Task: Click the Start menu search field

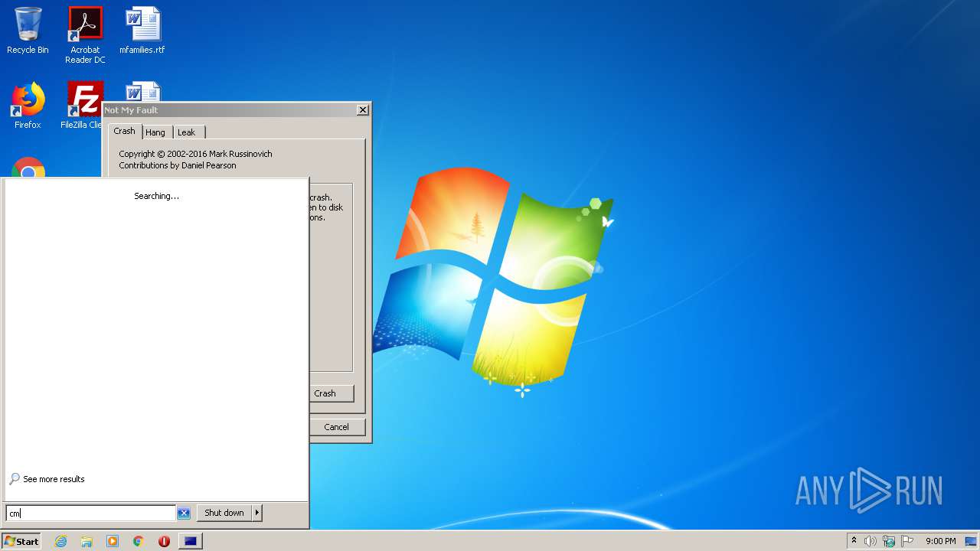Action: point(90,513)
